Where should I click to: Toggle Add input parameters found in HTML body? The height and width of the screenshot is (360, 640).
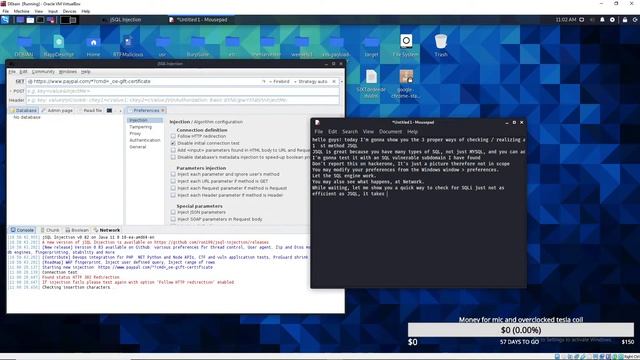pyautogui.click(x=173, y=150)
